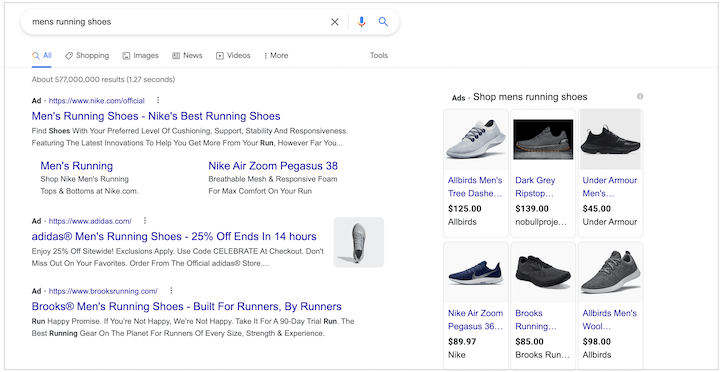This screenshot has height=372, width=720.
Task: Open Allbirds Men's Tree Dasher product link
Action: [x=475, y=187]
